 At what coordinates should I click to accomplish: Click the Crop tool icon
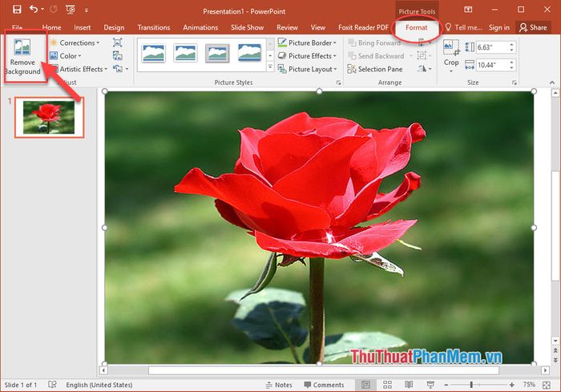[x=450, y=47]
